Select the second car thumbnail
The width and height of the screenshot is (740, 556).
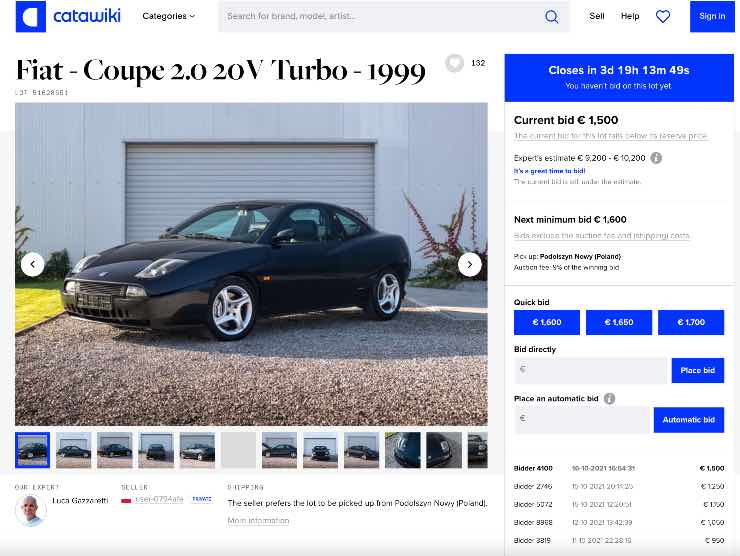(x=74, y=450)
